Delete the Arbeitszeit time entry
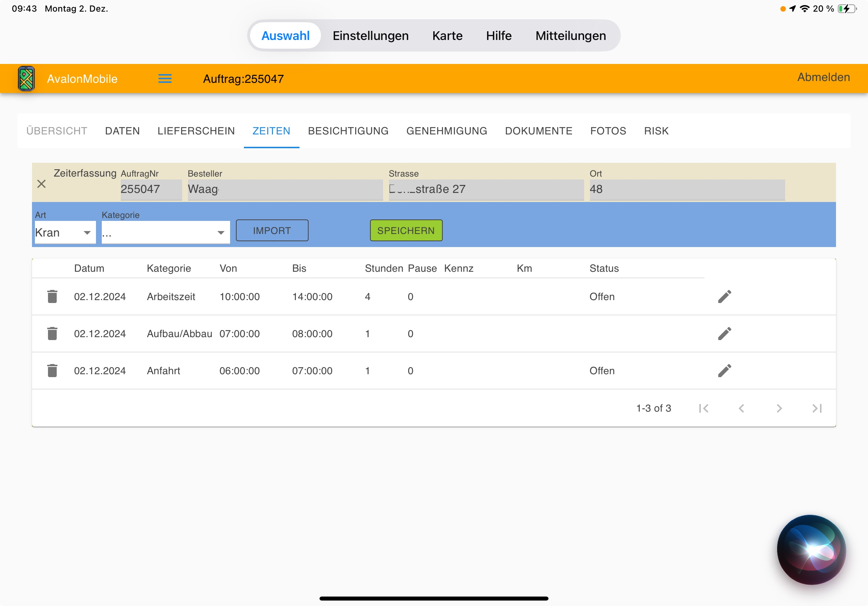This screenshot has height=606, width=868. tap(52, 296)
